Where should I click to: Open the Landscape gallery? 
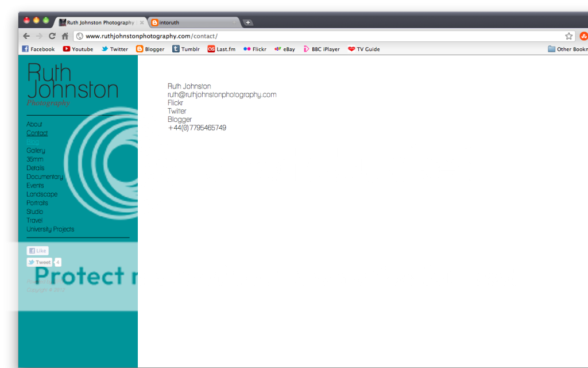click(x=42, y=194)
